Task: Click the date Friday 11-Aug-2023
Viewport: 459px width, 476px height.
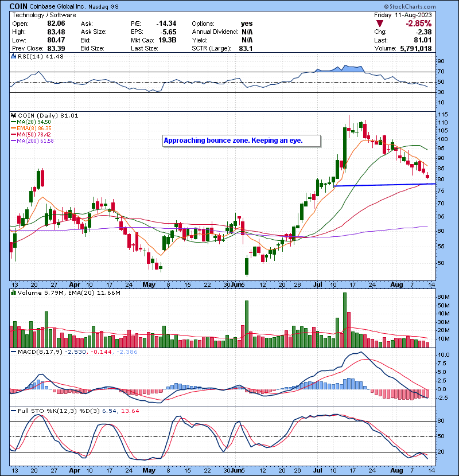Action: click(403, 15)
